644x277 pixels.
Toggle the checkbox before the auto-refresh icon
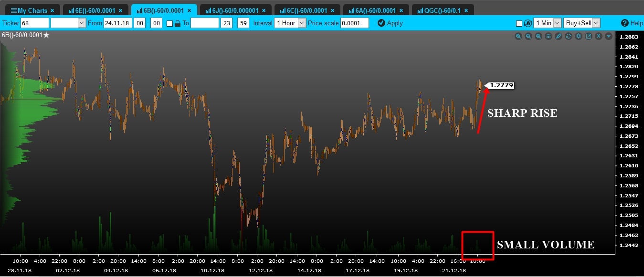519,23
